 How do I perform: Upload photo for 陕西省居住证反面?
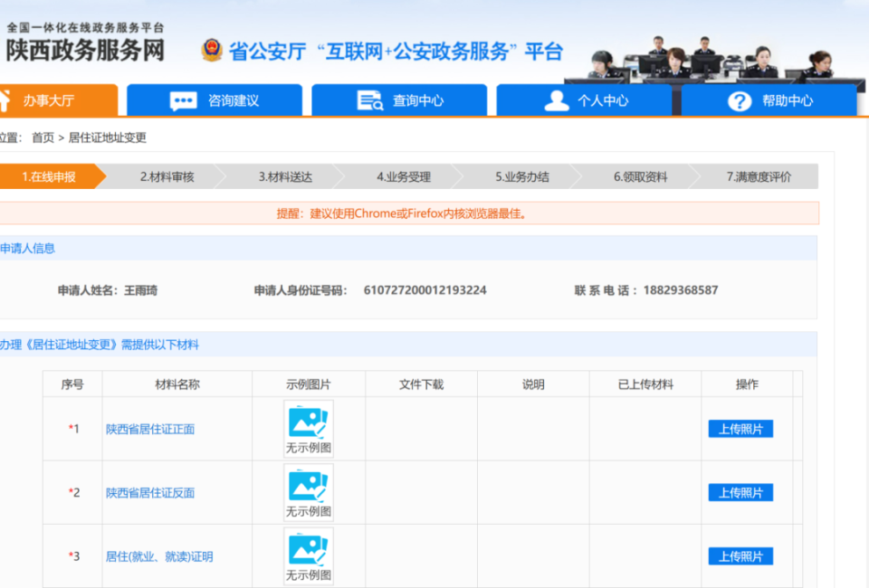pyautogui.click(x=740, y=492)
